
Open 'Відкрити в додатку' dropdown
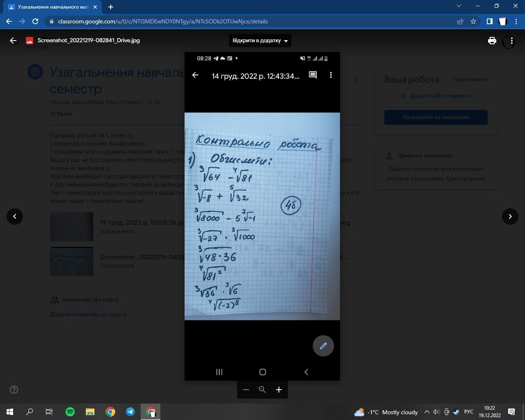click(260, 41)
